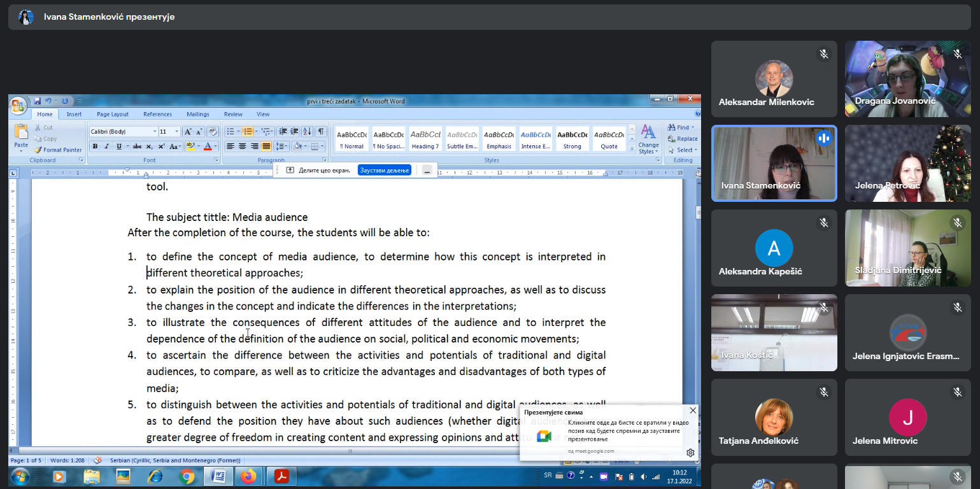Viewport: 980px width, 489px height.
Task: Center-align text in Paragraph group
Action: 242,146
